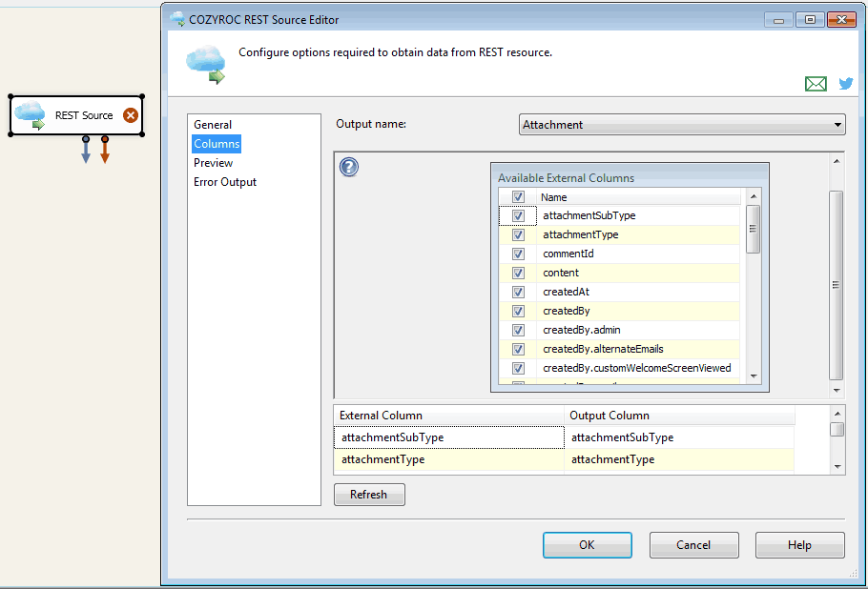Select the attachmentType external column cell
This screenshot has height=589, width=868.
(x=449, y=459)
